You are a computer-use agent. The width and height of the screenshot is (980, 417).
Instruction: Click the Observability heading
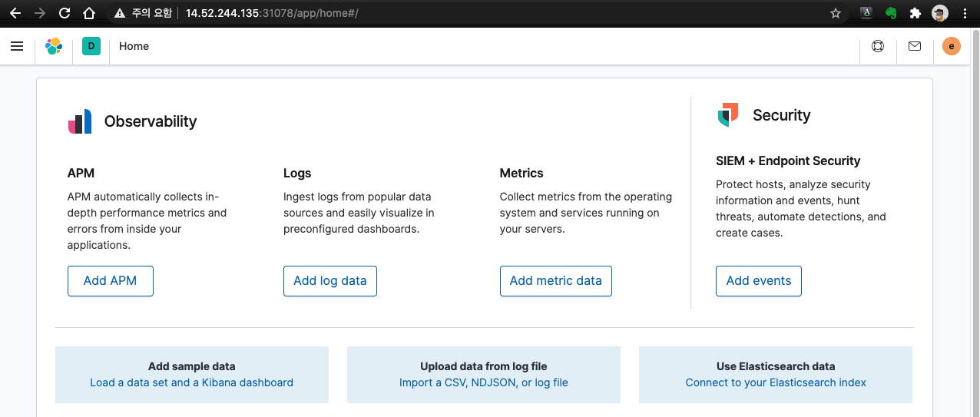coord(151,121)
